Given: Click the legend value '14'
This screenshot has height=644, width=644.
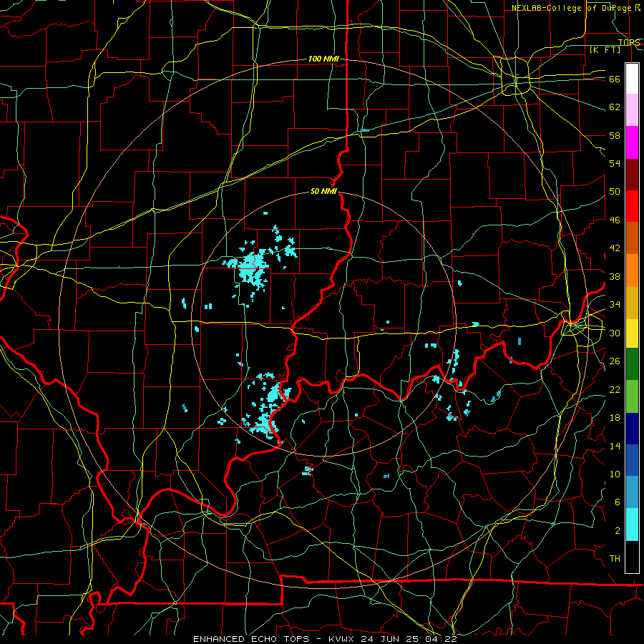Looking at the screenshot, I should [615, 446].
